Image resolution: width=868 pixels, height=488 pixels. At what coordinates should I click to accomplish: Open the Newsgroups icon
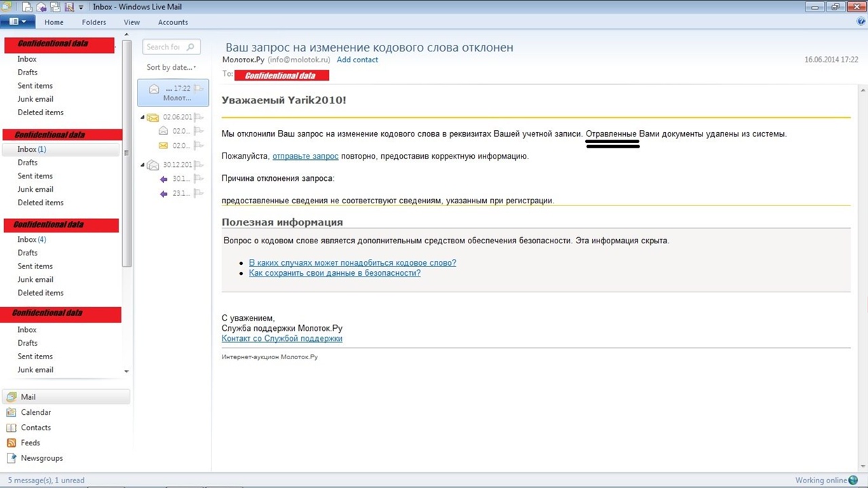(11, 458)
